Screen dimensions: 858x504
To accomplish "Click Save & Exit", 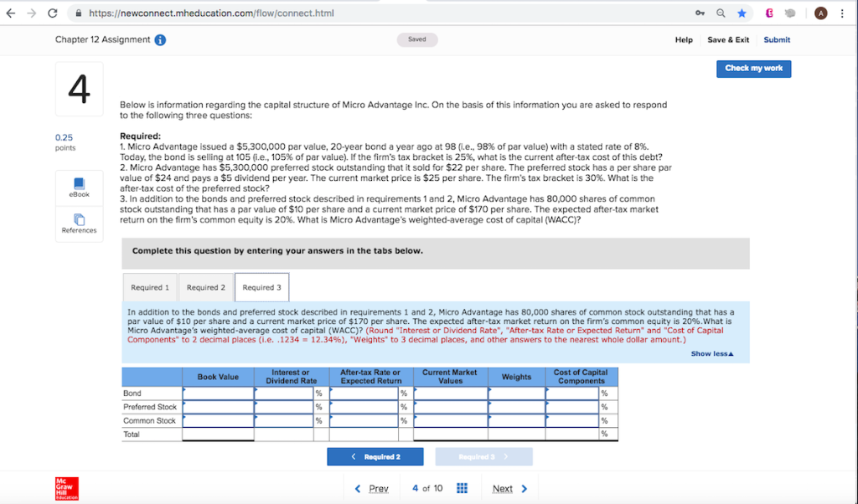I will [729, 39].
